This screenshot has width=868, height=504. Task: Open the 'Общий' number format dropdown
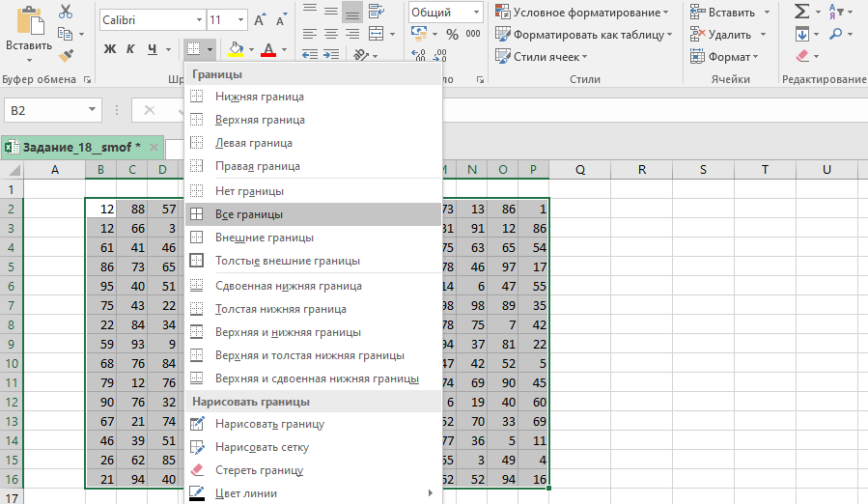point(476,13)
